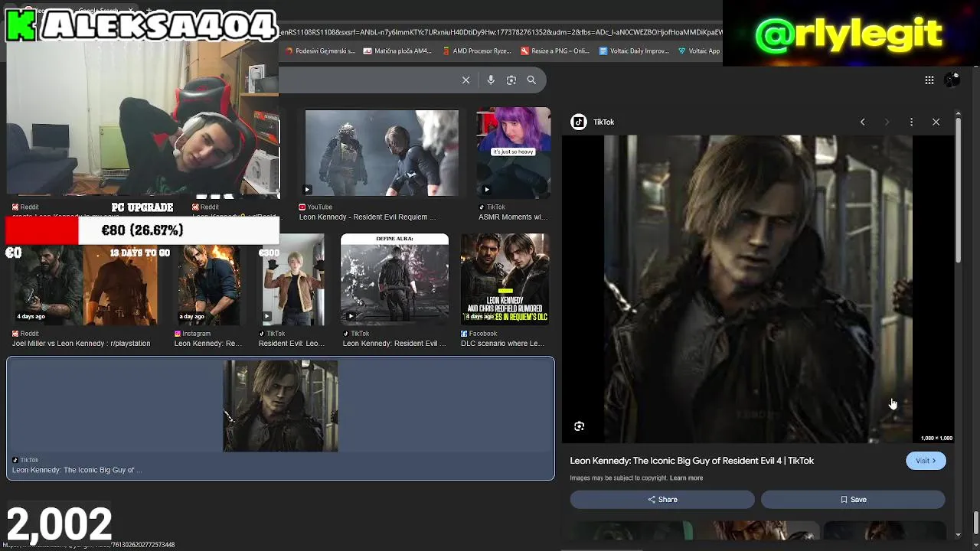Open 'ASMR Moments wi...' result caption

coord(512,217)
